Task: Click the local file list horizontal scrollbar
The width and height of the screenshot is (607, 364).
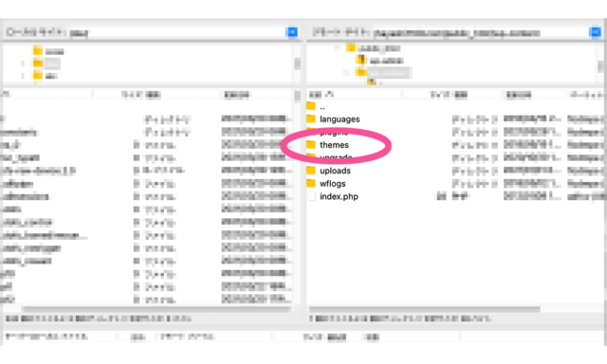Action: pyautogui.click(x=156, y=309)
